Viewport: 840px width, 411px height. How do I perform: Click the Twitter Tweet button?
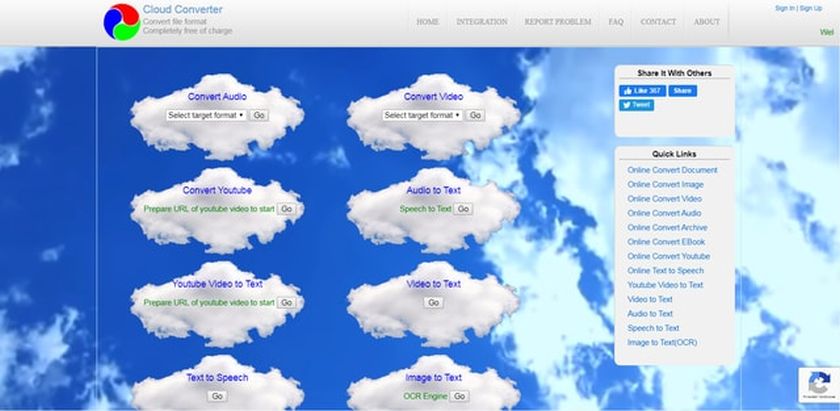pos(637,104)
